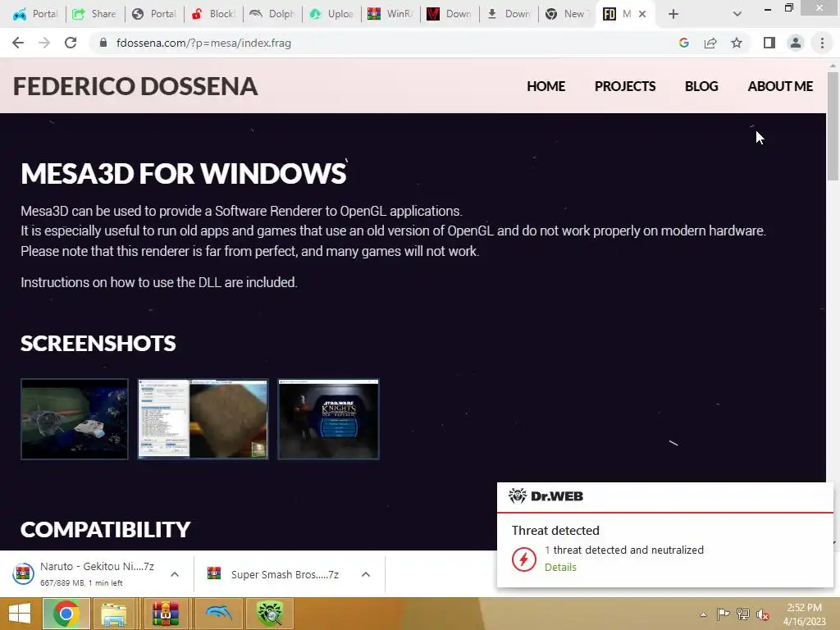The image size is (840, 630).
Task: Click the Google icon in address bar
Action: [683, 43]
